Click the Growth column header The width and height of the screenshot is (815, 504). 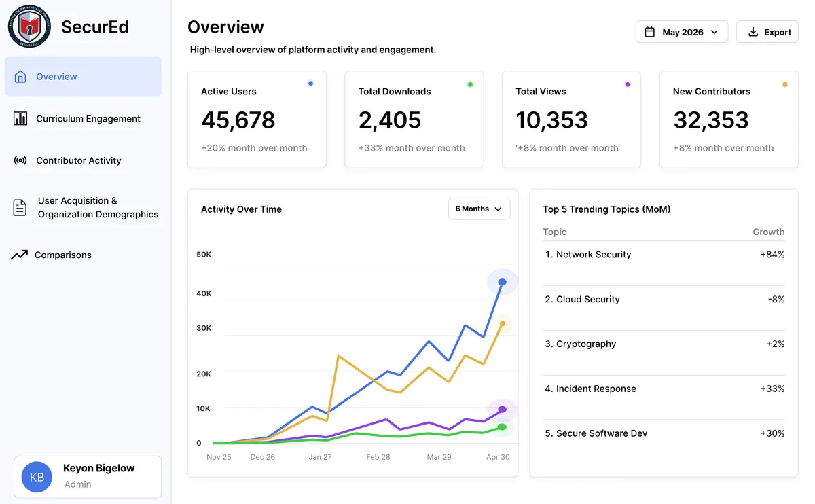pyautogui.click(x=769, y=232)
